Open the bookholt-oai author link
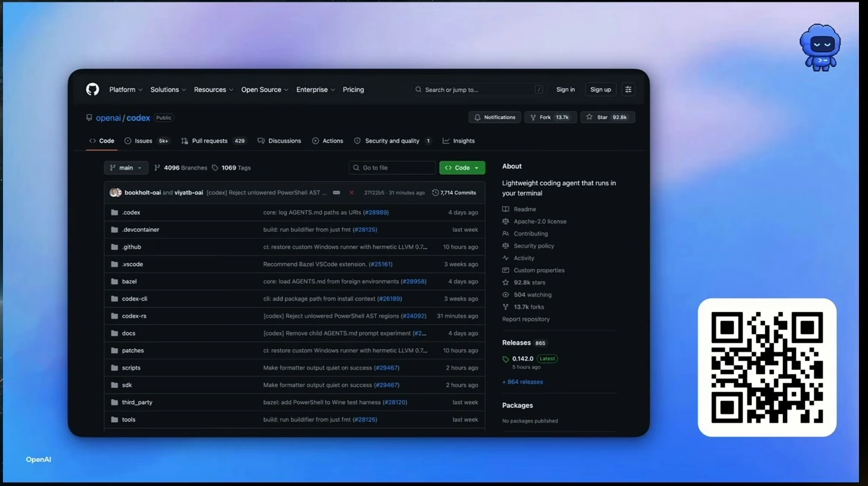 click(142, 193)
